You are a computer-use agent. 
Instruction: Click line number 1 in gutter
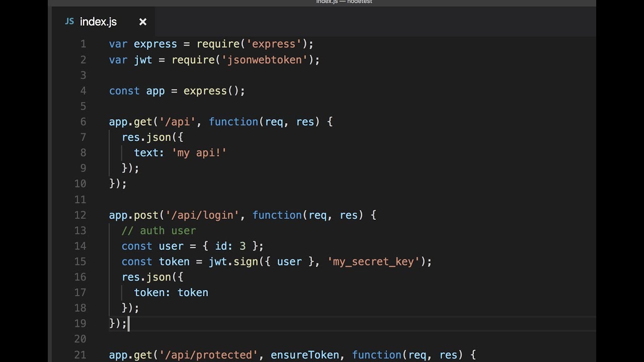(84, 44)
